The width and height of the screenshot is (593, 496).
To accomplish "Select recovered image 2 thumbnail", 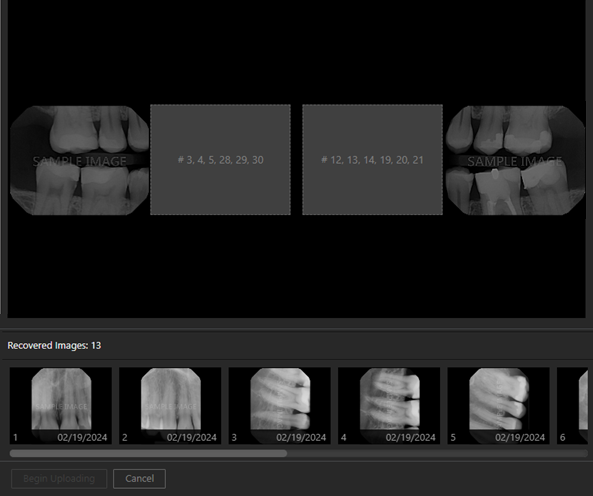I will pos(170,406).
